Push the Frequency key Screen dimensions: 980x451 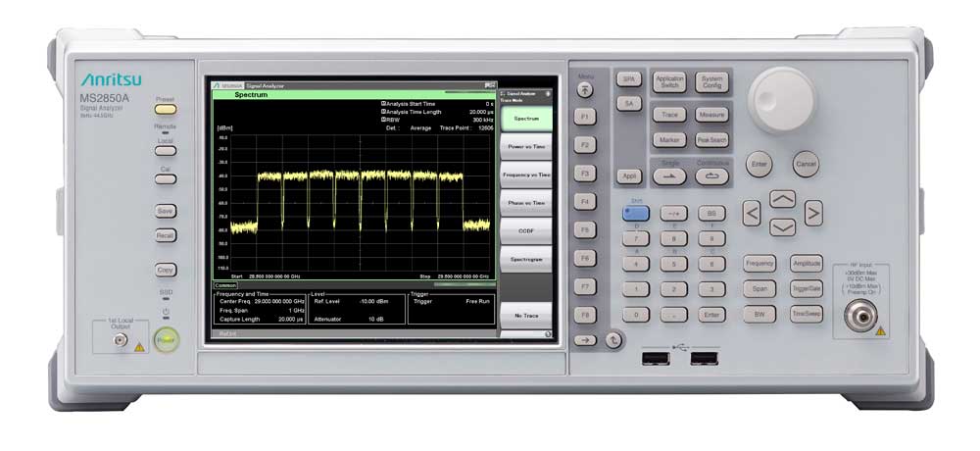(x=759, y=264)
